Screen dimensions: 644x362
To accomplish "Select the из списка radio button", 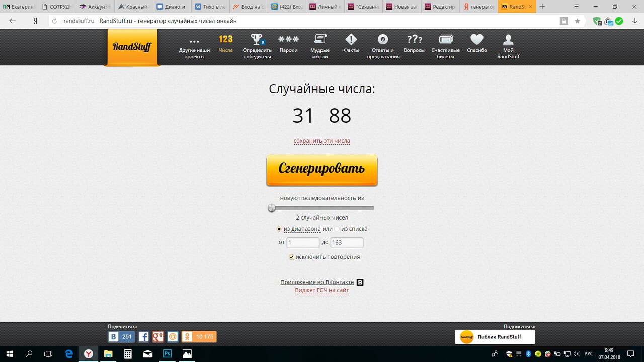I will (337, 229).
